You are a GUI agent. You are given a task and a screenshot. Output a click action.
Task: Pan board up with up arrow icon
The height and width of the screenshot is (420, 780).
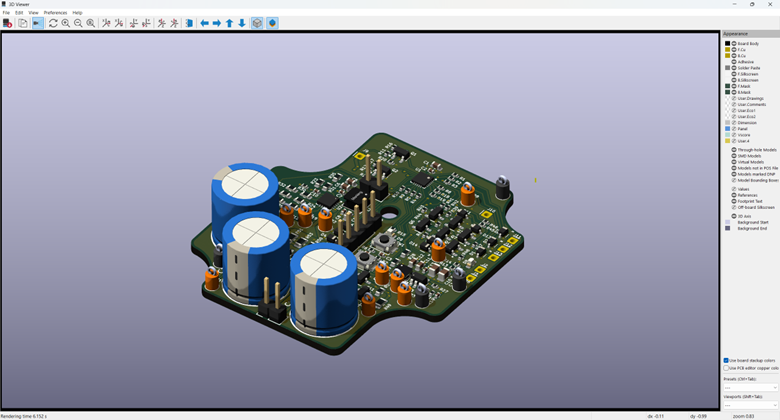click(229, 23)
